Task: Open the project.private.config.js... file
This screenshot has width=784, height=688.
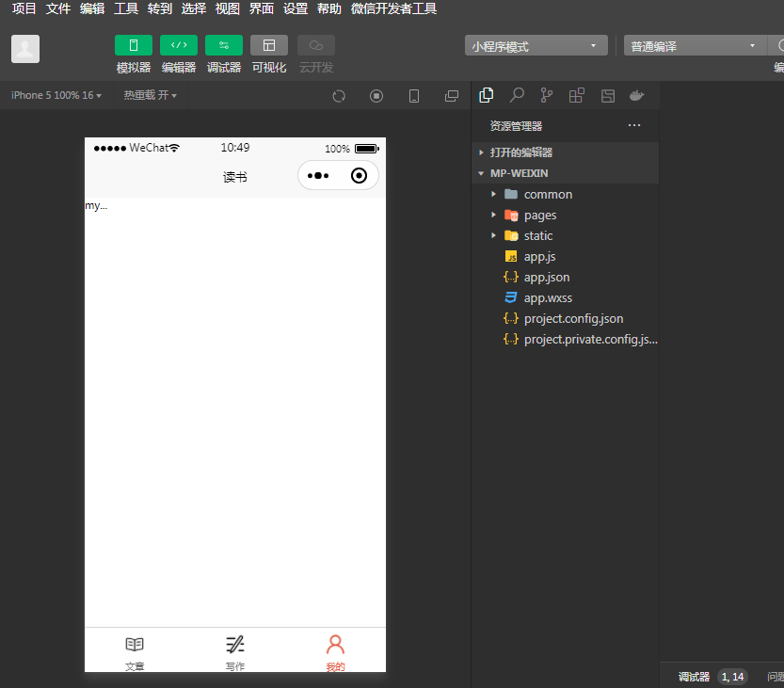Action: pos(565,340)
